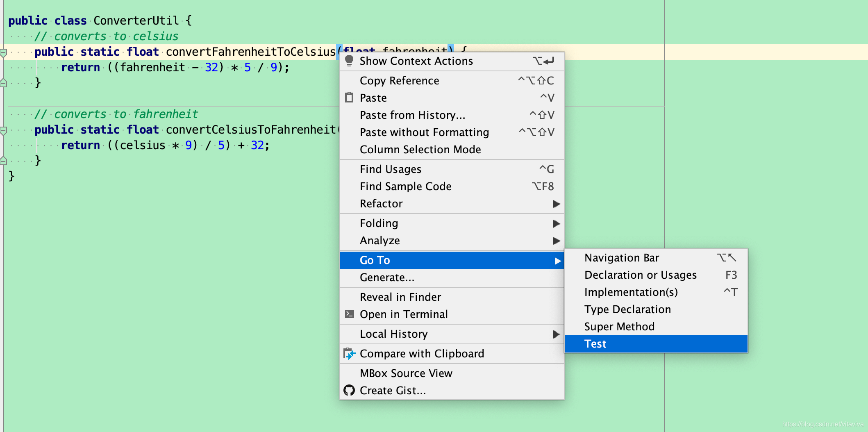
Task: Expand the Refactor submenu arrow
Action: click(x=556, y=204)
